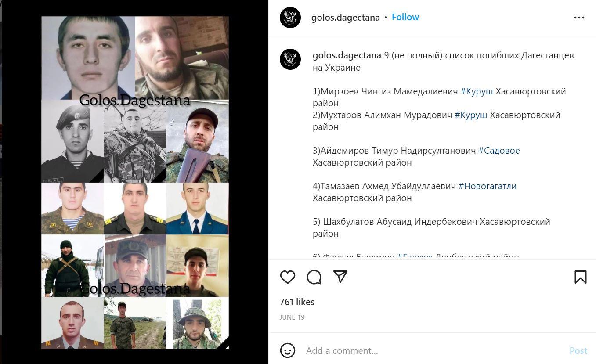Open the #Новогагатли hashtag
This screenshot has width=596, height=364.
488,186
